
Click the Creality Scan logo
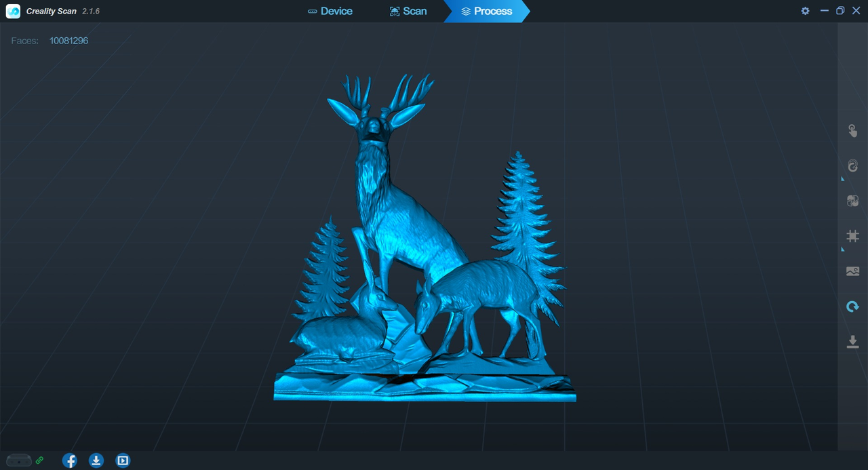[x=13, y=11]
